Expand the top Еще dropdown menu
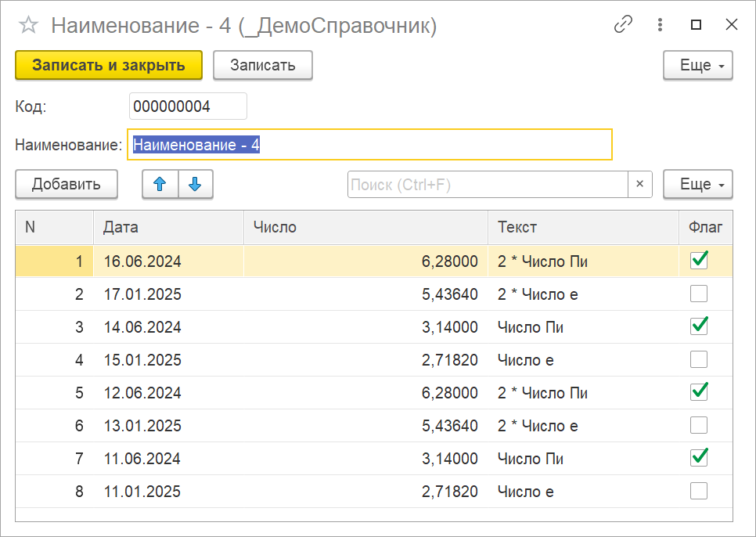This screenshot has height=537, width=756. tap(698, 66)
